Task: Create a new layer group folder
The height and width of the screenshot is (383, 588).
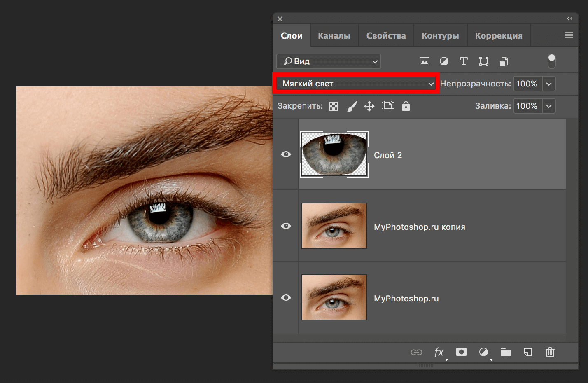Action: pyautogui.click(x=506, y=352)
